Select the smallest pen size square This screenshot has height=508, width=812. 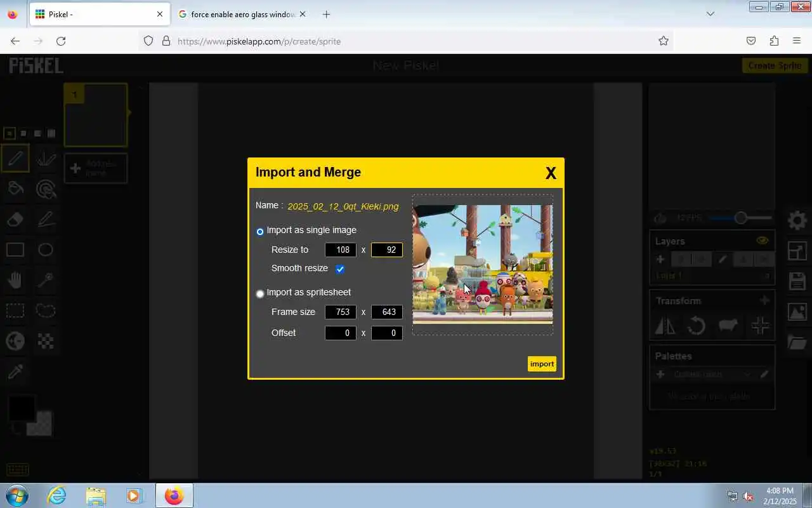(x=10, y=133)
